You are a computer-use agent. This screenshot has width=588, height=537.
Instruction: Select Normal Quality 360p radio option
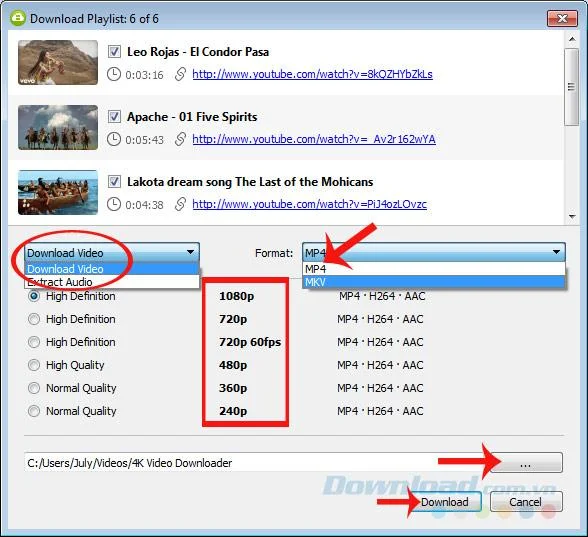(34, 388)
